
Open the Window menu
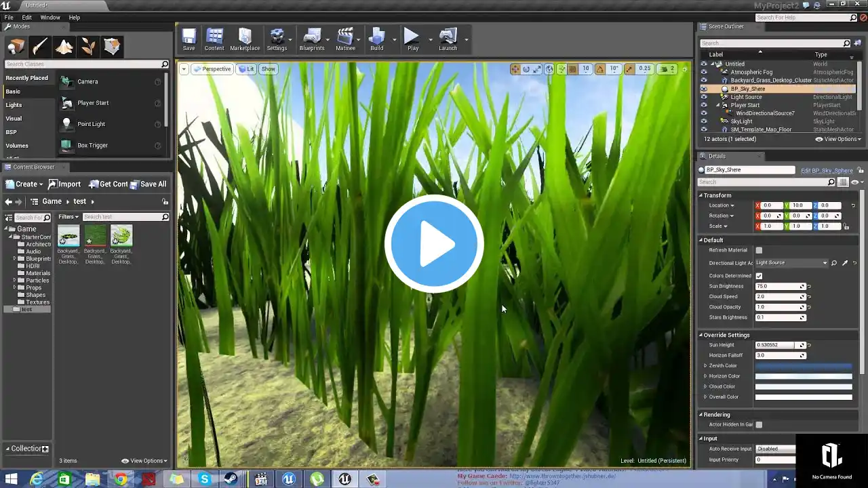coord(50,17)
